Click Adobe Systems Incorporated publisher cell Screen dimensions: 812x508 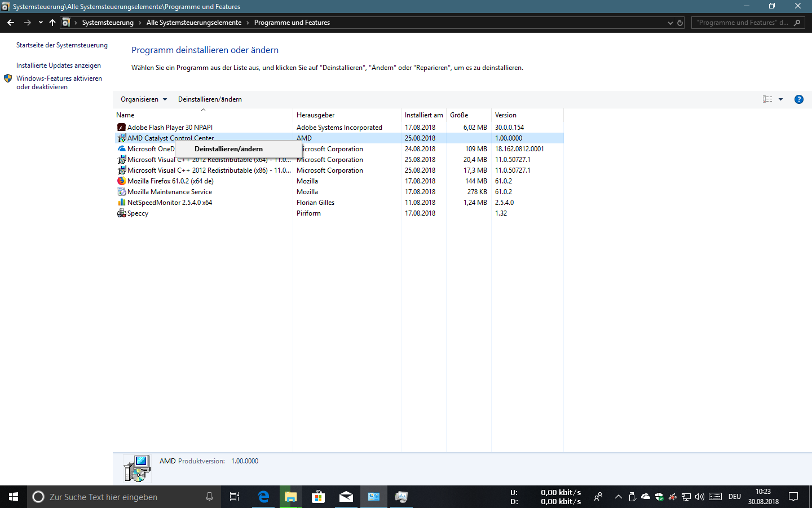point(339,128)
